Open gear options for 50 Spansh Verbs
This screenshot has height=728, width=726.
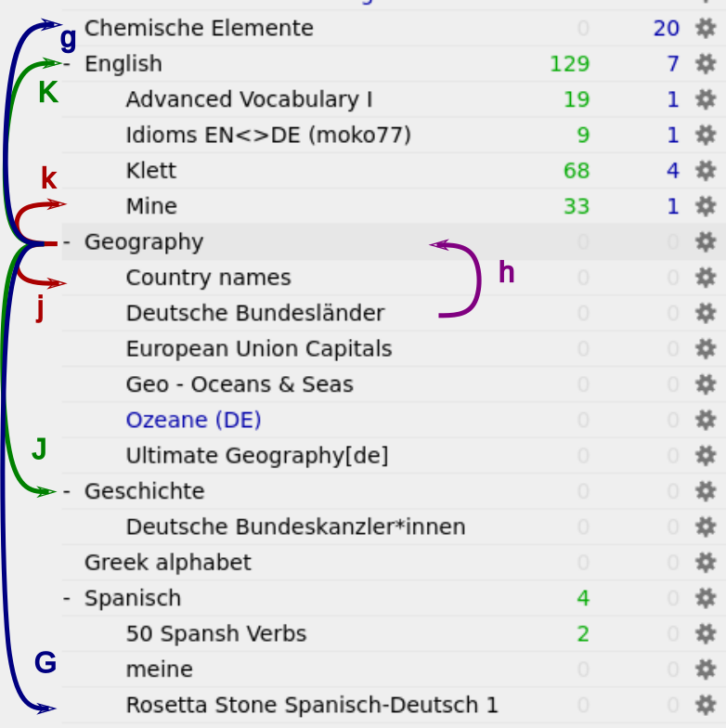coord(706,634)
